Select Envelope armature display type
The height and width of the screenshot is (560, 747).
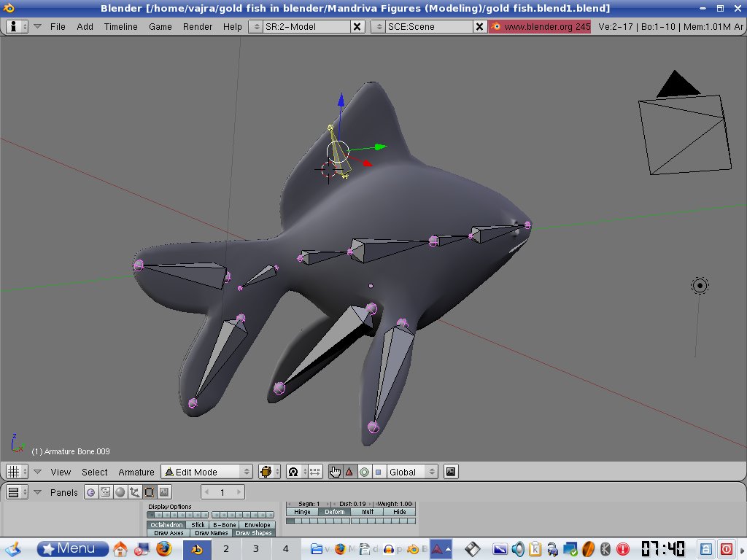(257, 524)
